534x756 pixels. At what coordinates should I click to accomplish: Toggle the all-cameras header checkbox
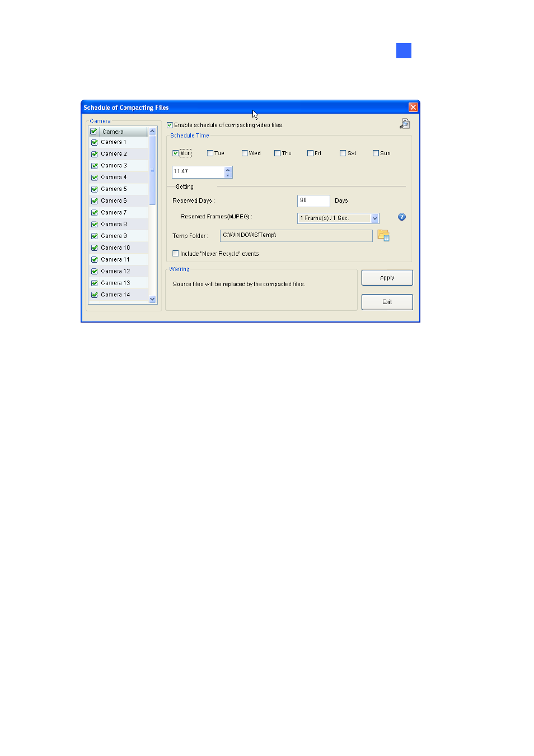(x=94, y=132)
